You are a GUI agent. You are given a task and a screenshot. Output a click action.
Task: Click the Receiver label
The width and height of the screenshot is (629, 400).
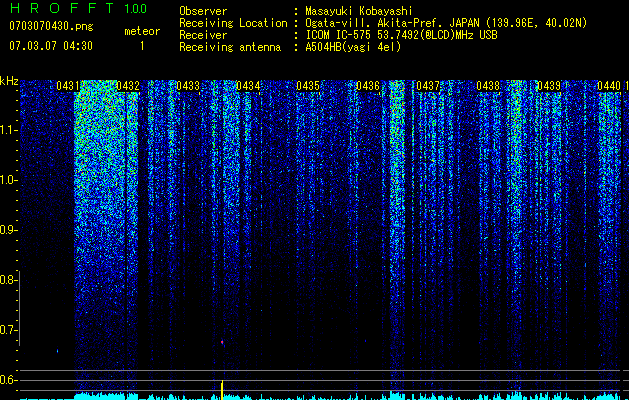203,35
